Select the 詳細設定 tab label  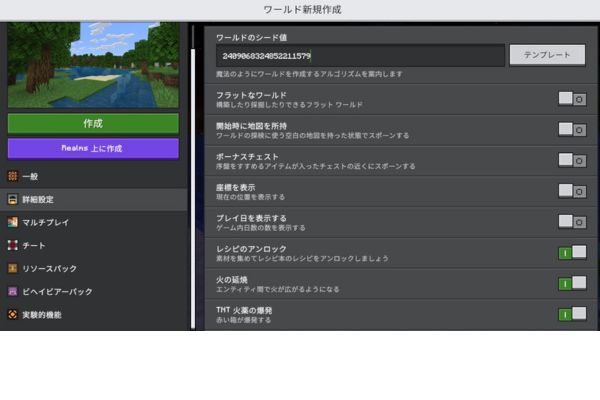tap(38, 199)
